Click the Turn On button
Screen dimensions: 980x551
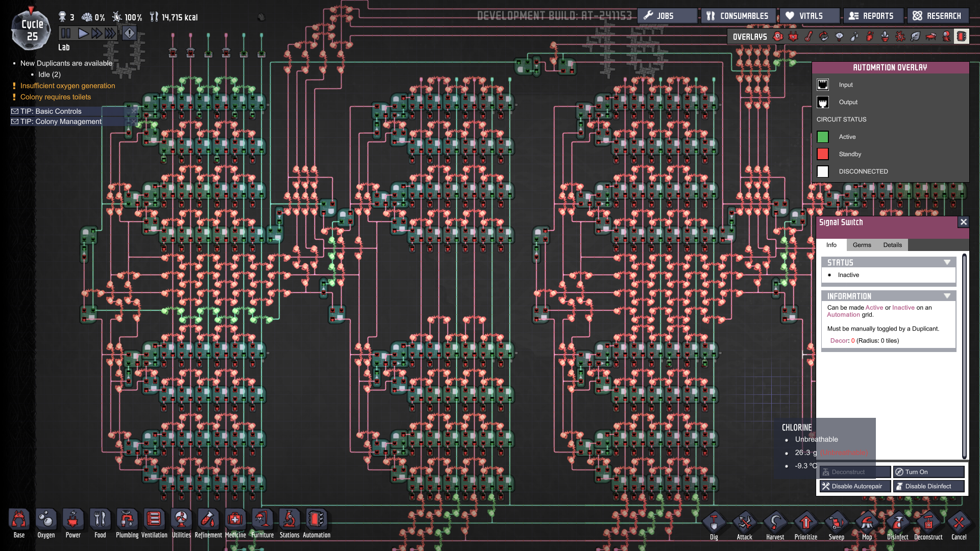click(x=928, y=472)
